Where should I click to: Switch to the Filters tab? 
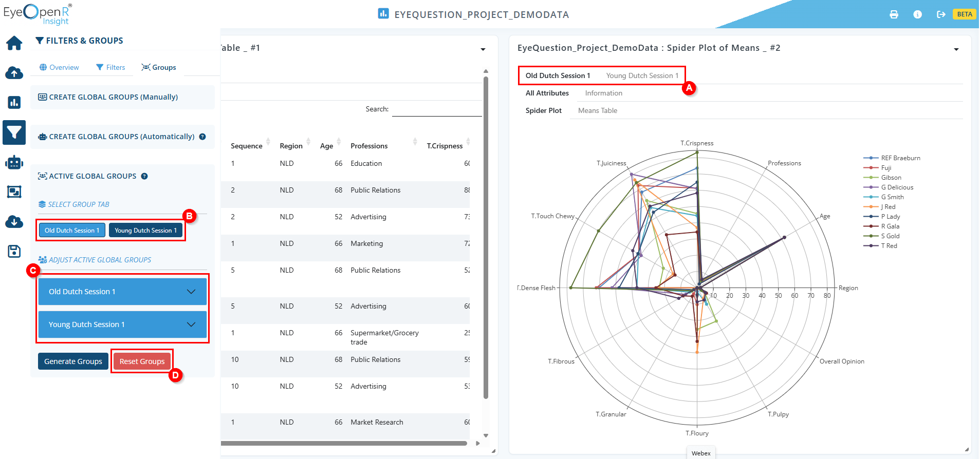coord(110,67)
